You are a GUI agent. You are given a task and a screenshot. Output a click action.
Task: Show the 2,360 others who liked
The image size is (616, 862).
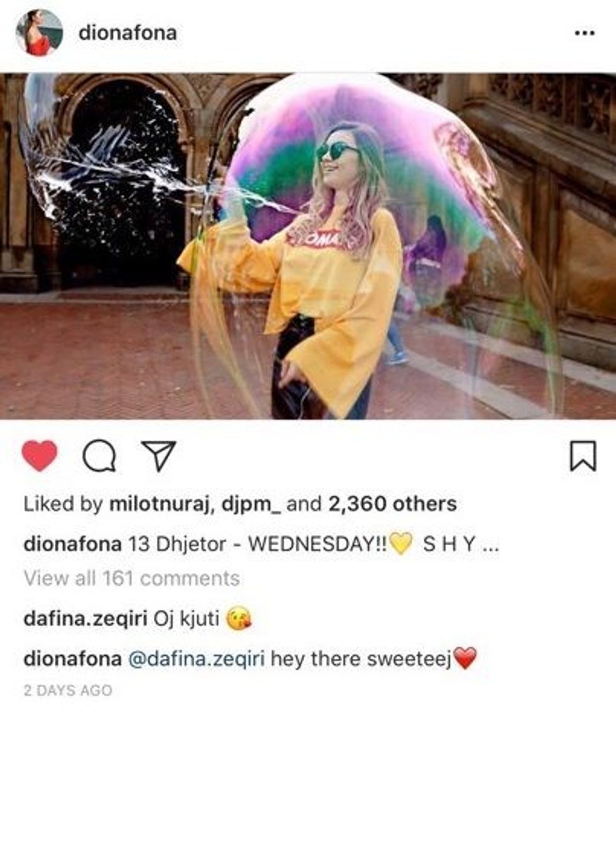(392, 504)
